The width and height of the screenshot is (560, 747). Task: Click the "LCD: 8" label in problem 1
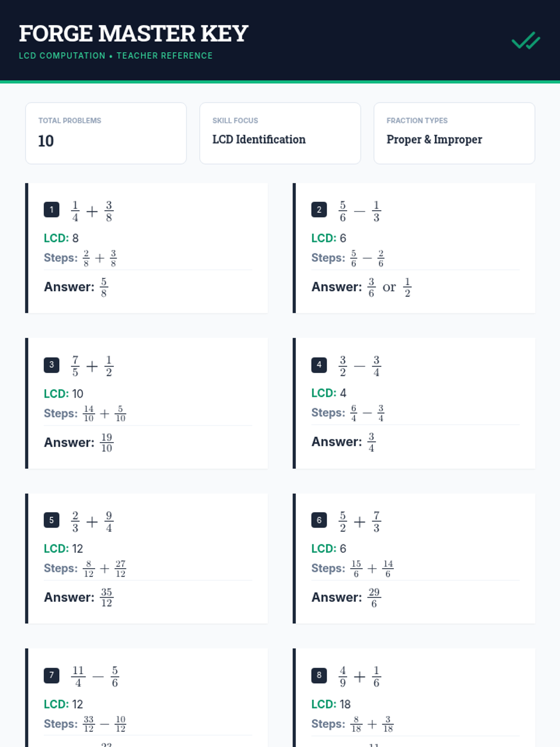[61, 238]
